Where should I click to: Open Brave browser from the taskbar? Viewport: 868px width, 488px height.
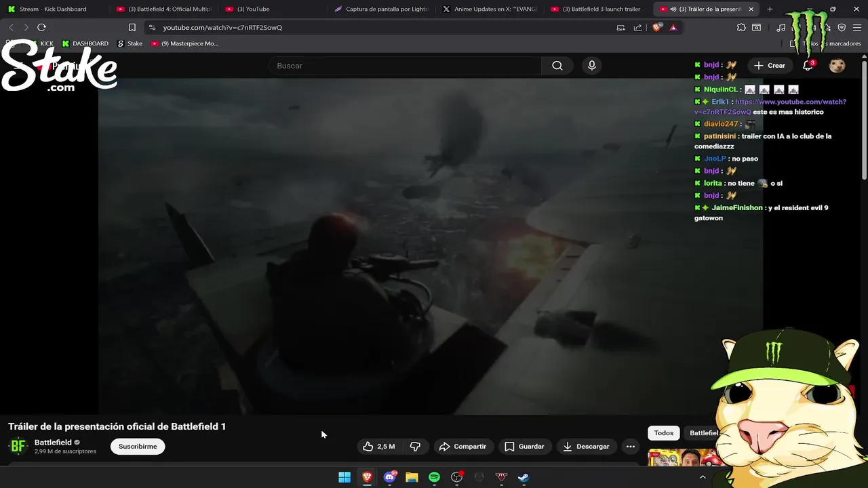(x=367, y=477)
